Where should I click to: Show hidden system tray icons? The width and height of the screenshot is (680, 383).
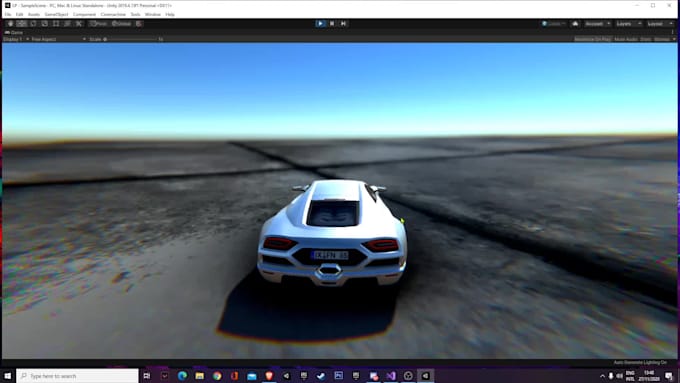coord(602,376)
